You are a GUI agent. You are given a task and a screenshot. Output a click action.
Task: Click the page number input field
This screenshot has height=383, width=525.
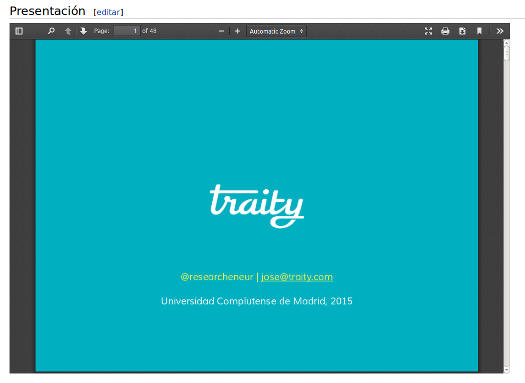127,31
